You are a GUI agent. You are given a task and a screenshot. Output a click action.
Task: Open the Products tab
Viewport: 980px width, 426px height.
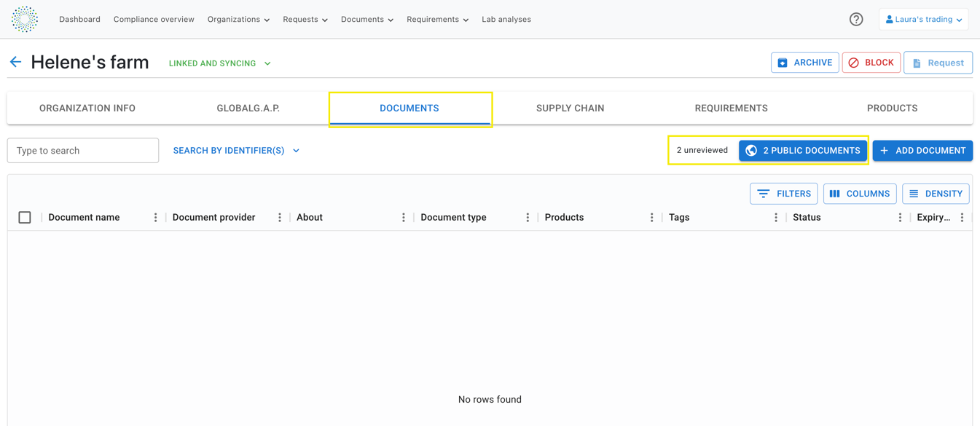(893, 109)
